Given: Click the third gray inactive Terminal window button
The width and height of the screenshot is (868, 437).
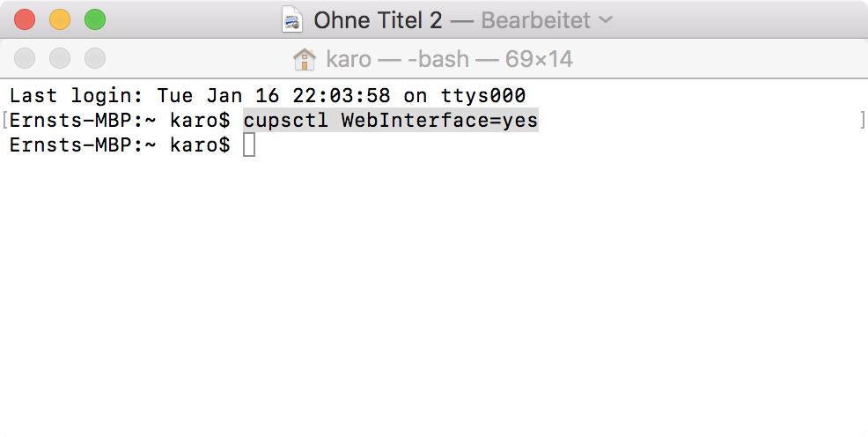Looking at the screenshot, I should tap(95, 59).
